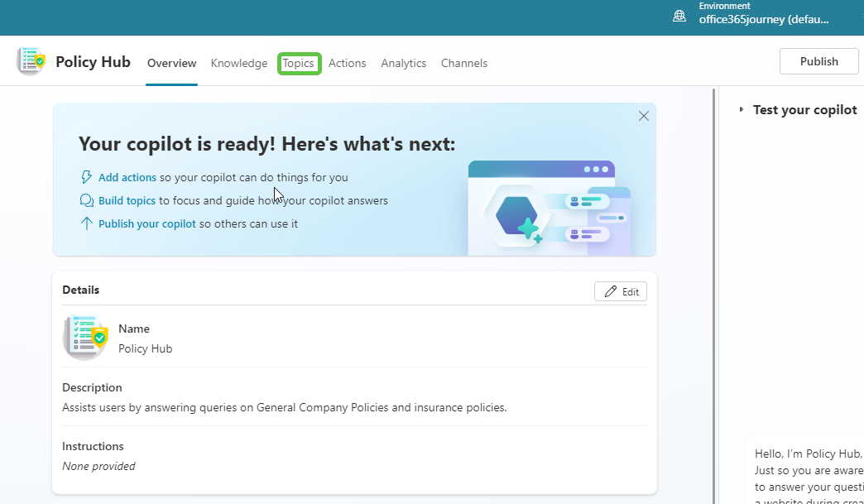Click the Publish button

[818, 60]
